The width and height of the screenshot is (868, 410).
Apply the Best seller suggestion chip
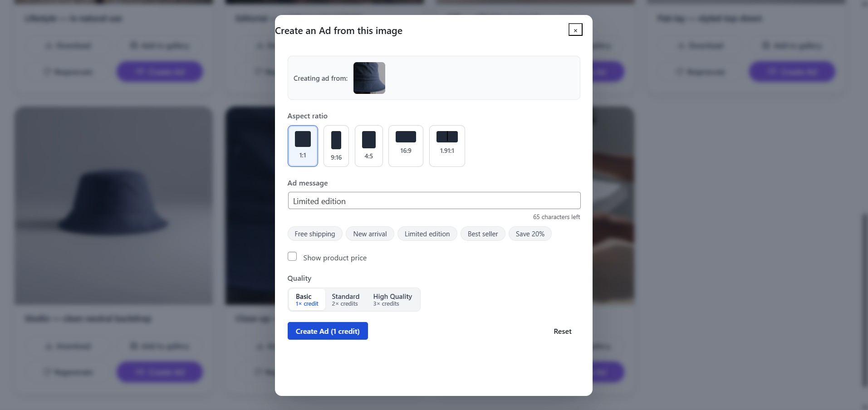(x=483, y=234)
